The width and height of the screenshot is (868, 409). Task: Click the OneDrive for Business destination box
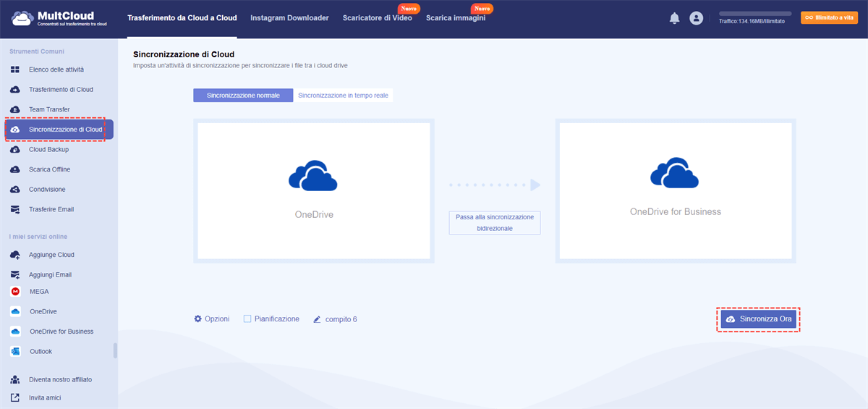675,191
